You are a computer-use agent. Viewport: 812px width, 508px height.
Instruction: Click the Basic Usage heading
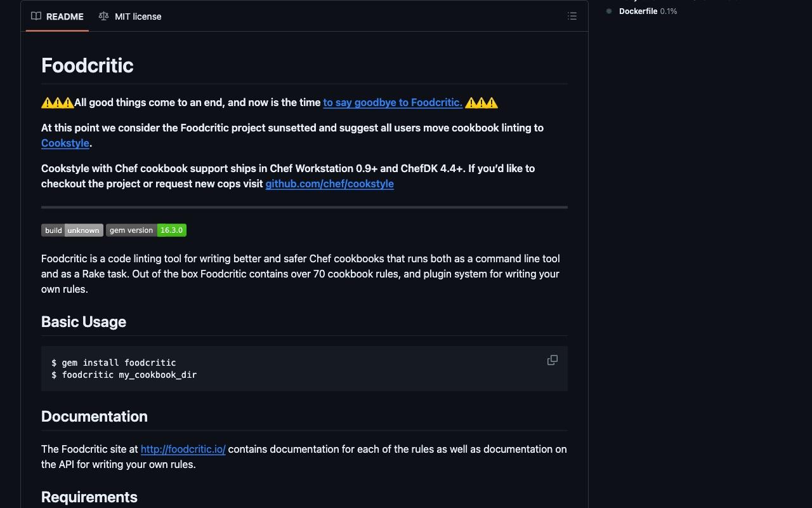click(x=84, y=322)
